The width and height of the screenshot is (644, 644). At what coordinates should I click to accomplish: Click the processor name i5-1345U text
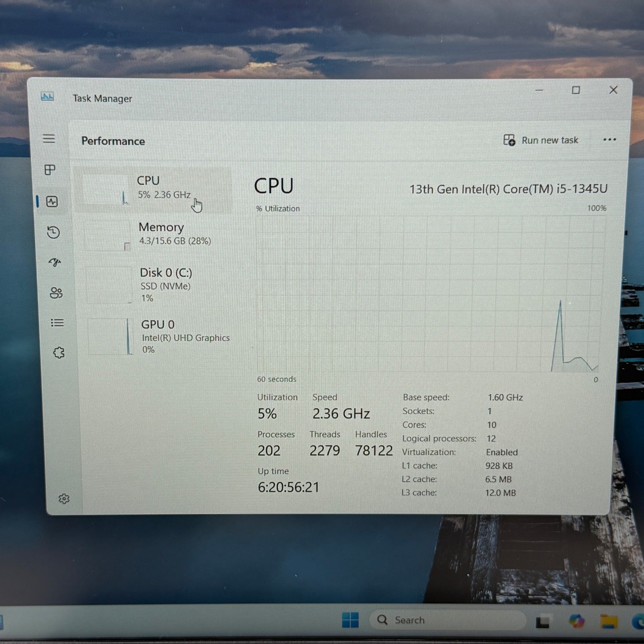(x=508, y=189)
